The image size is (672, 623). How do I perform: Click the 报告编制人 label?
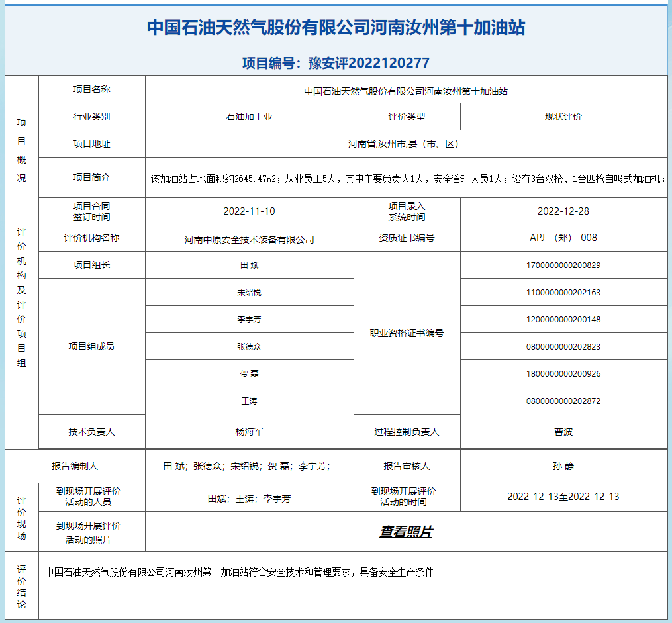[x=75, y=466]
